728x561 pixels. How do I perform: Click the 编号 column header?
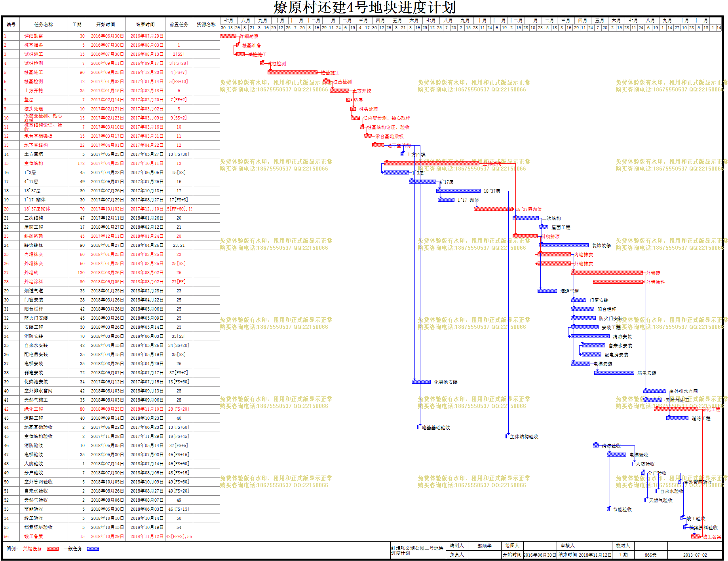point(11,25)
